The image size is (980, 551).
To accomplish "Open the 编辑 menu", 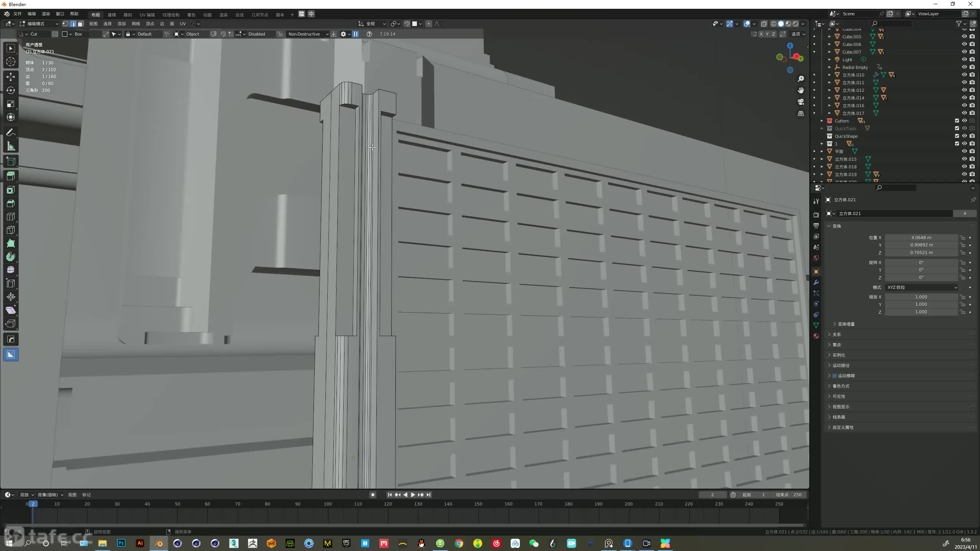I will click(32, 14).
